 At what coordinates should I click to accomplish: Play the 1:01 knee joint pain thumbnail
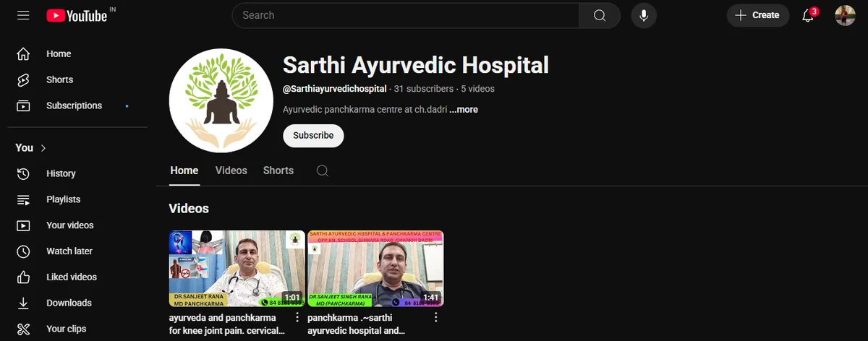click(237, 268)
